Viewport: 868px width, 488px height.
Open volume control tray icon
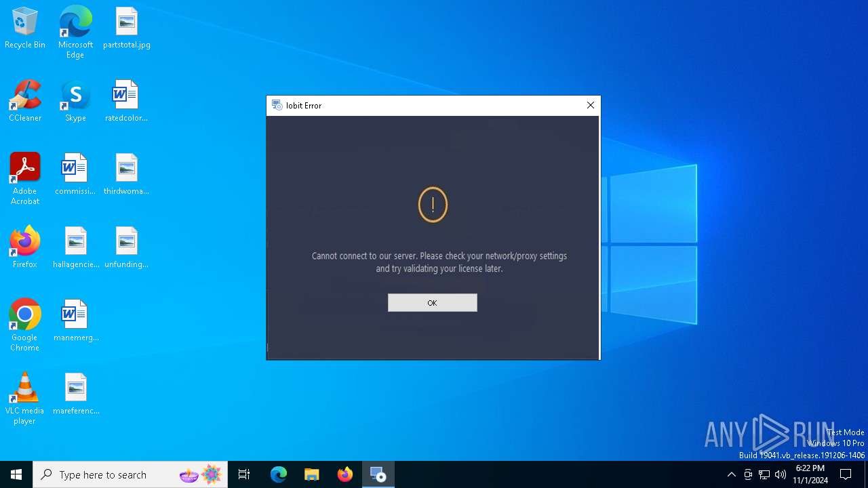pos(781,474)
